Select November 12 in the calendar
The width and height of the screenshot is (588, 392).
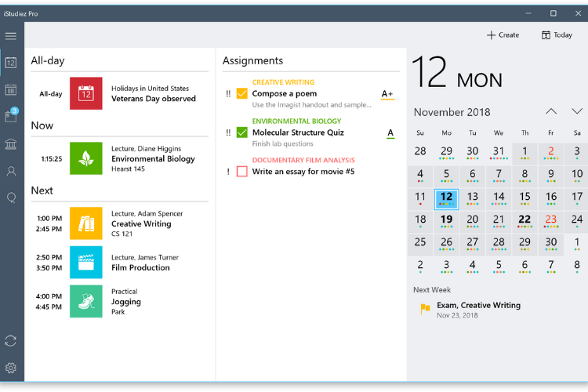point(446,199)
